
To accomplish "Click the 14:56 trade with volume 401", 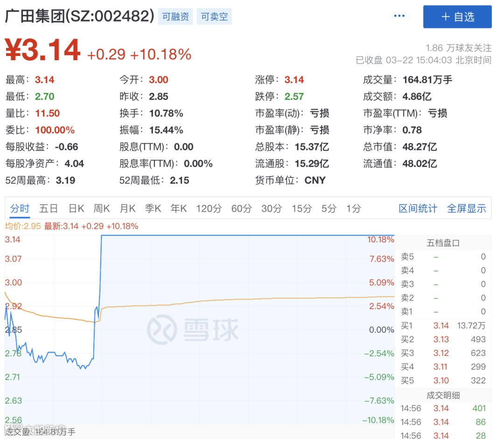I will 443,408.
